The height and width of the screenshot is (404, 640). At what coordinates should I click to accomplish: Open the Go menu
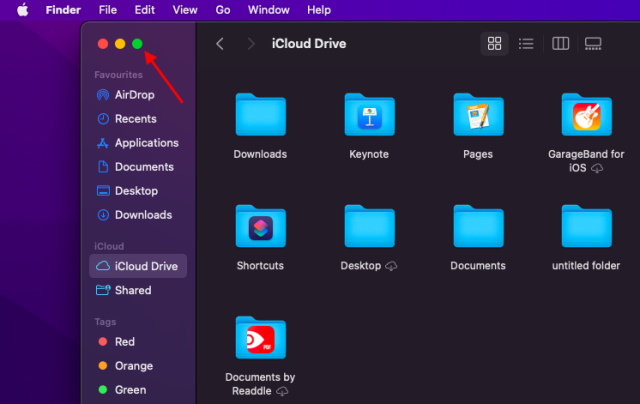tap(223, 9)
